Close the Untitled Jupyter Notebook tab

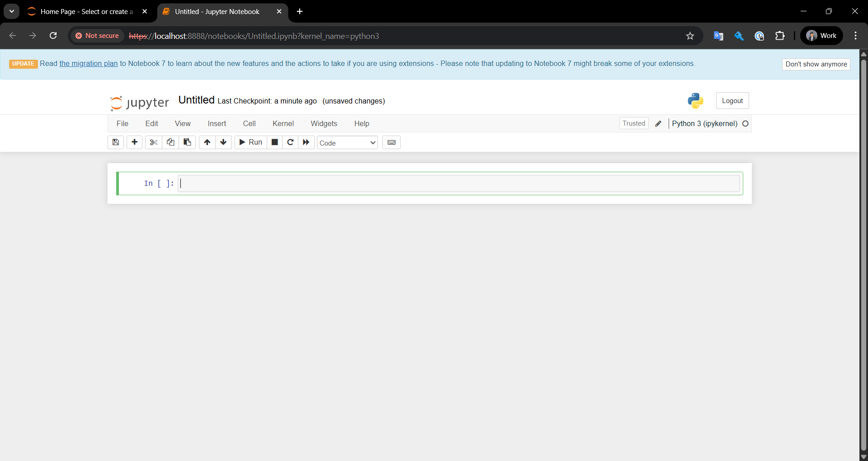(279, 12)
